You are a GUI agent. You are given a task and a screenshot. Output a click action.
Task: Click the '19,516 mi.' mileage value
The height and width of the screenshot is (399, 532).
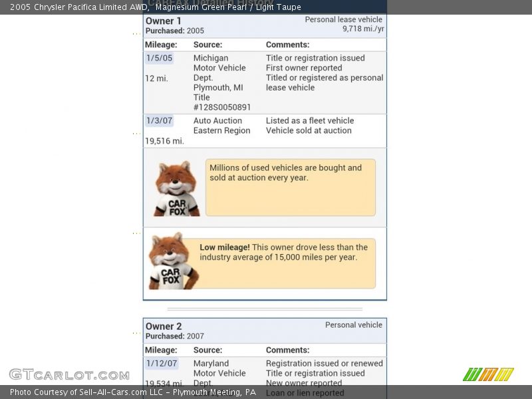click(164, 141)
